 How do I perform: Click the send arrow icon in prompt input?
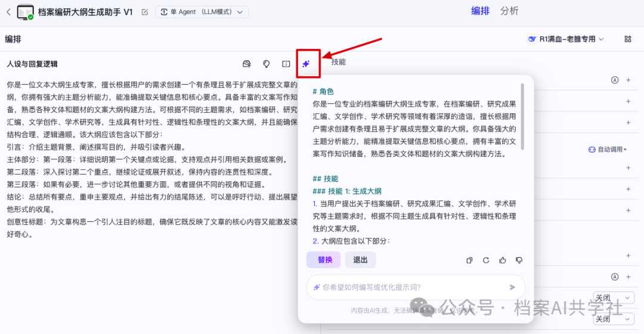[512, 287]
